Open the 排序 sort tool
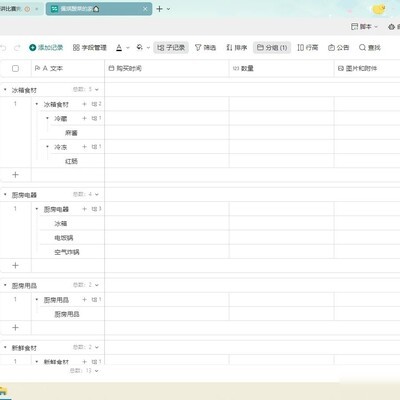 tap(237, 48)
